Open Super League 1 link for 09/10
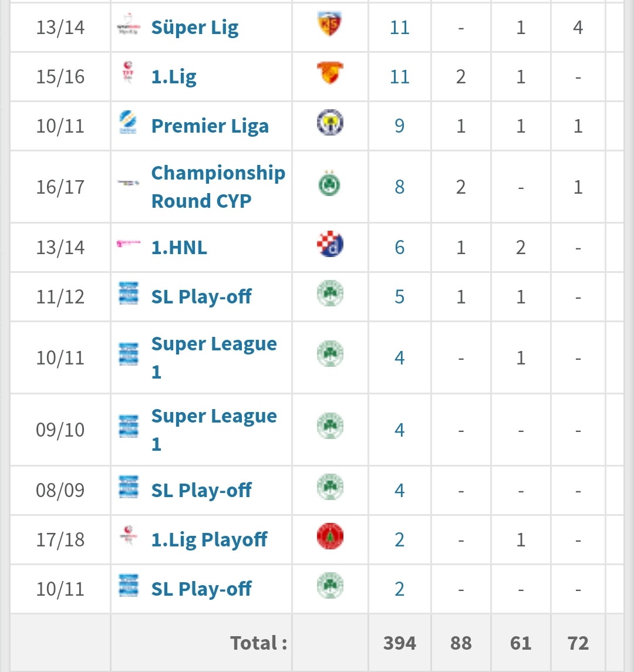This screenshot has width=634, height=672. pos(214,430)
